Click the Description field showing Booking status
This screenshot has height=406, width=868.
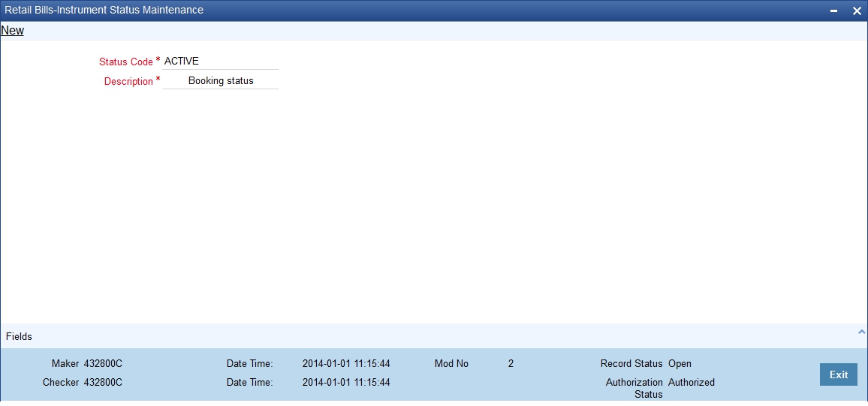pyautogui.click(x=220, y=81)
